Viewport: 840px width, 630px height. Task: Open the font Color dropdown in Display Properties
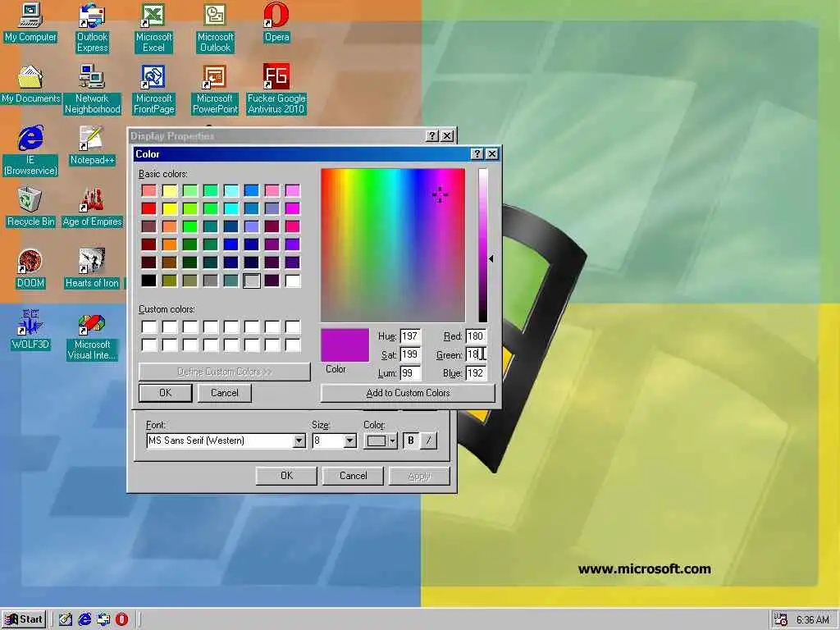[x=381, y=441]
